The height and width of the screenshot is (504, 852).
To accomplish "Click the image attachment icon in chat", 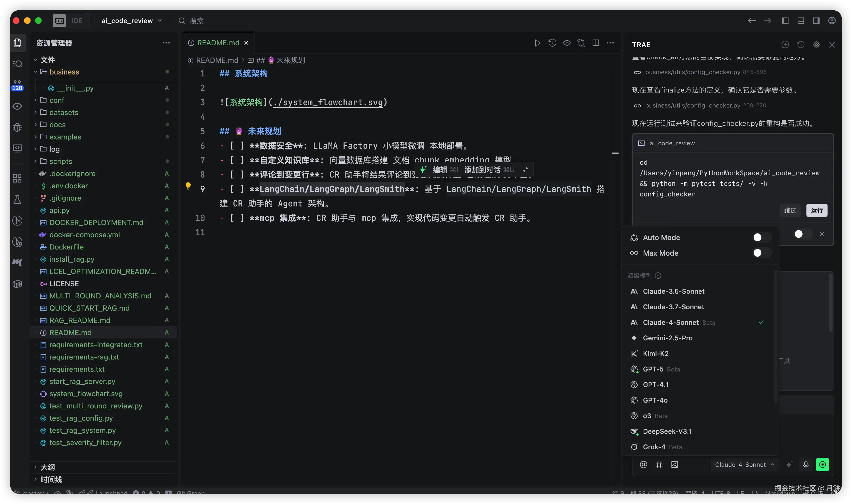I will [x=674, y=465].
